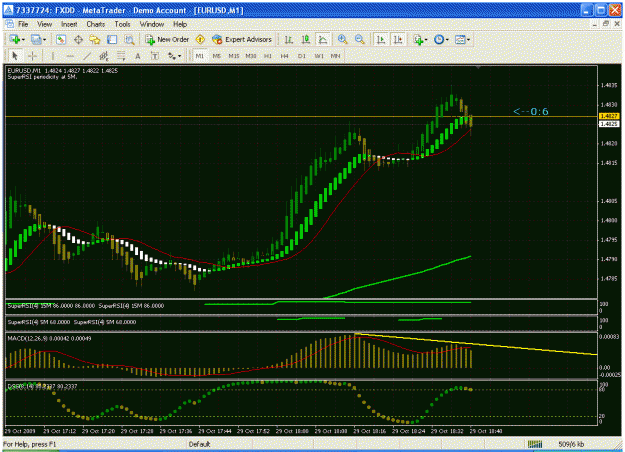Open the Indicators list icon
Screen dimensions: 625x452
click(418, 39)
